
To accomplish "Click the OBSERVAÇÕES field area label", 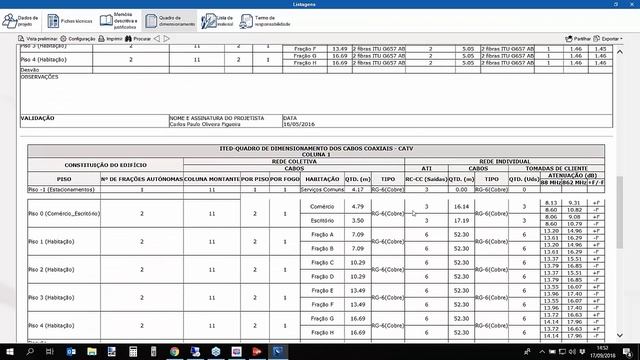I will point(40,77).
